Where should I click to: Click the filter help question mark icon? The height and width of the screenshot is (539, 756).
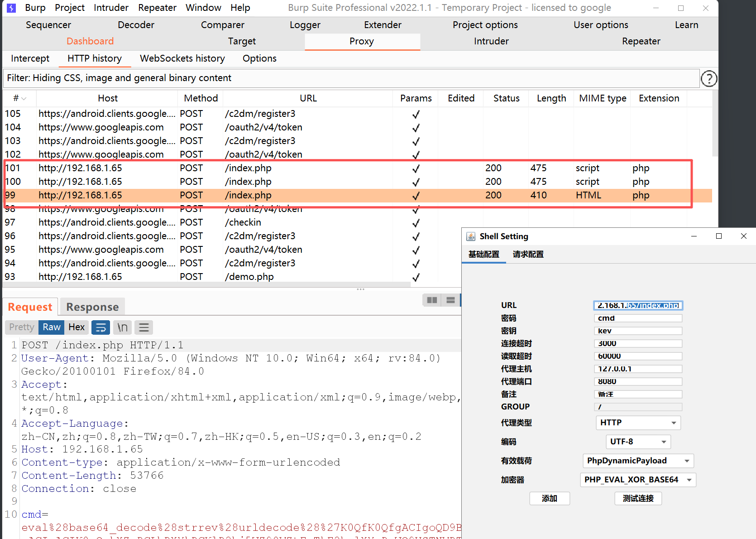708,79
